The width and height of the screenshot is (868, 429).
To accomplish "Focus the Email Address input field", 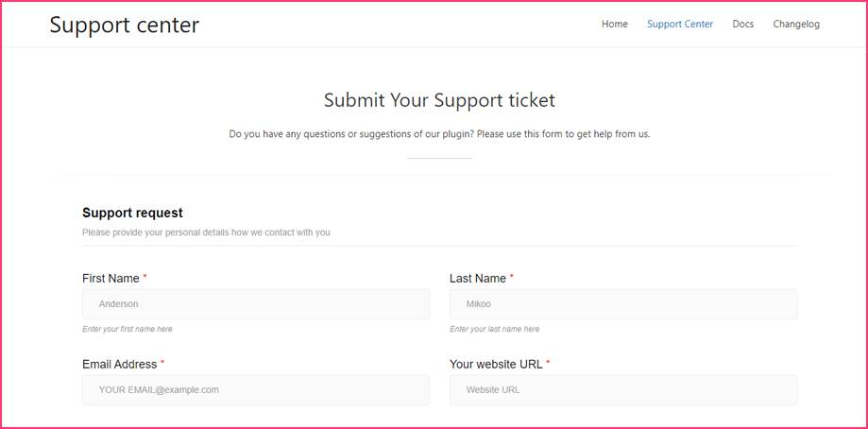I will [x=255, y=389].
